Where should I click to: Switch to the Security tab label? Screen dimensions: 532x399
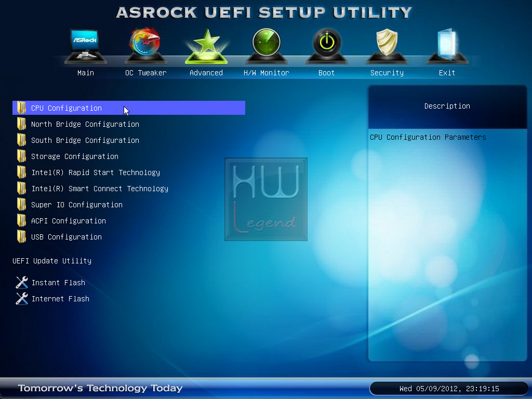[x=387, y=73]
